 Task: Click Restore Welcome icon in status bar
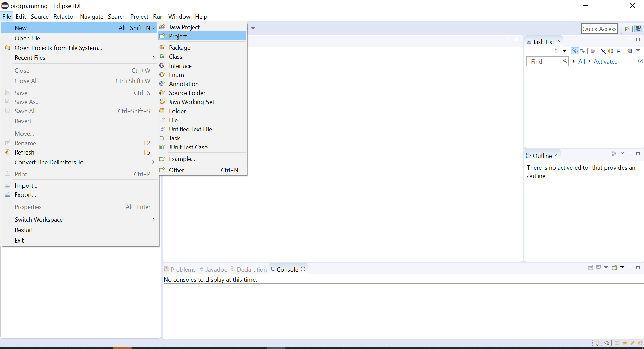607,343
